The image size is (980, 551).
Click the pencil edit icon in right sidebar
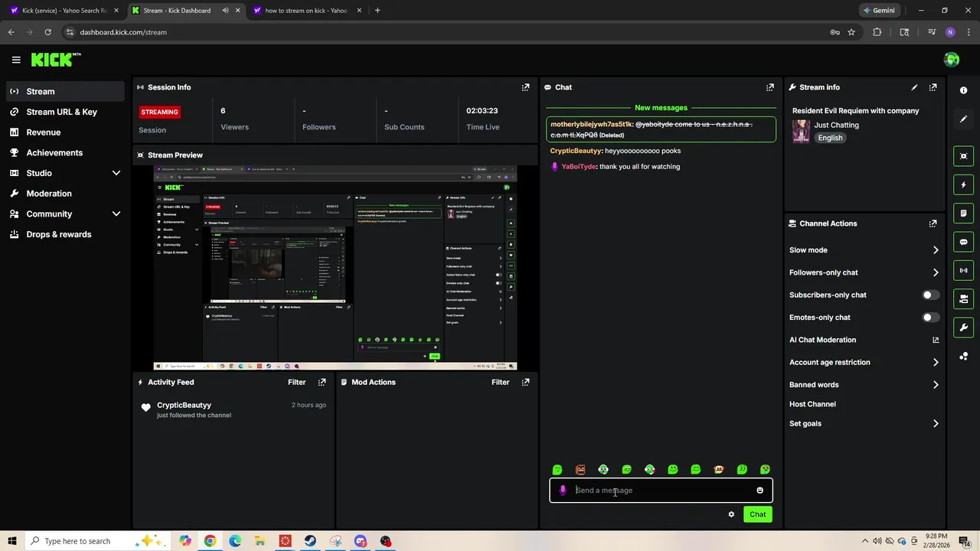click(964, 119)
